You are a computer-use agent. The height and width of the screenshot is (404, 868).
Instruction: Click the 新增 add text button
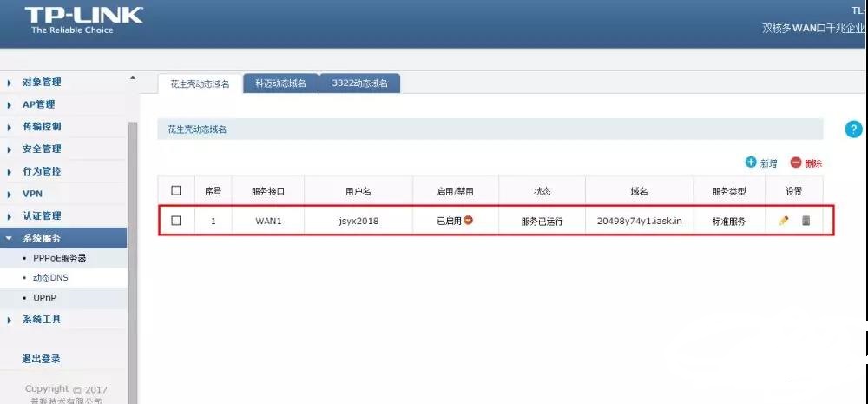(x=768, y=163)
